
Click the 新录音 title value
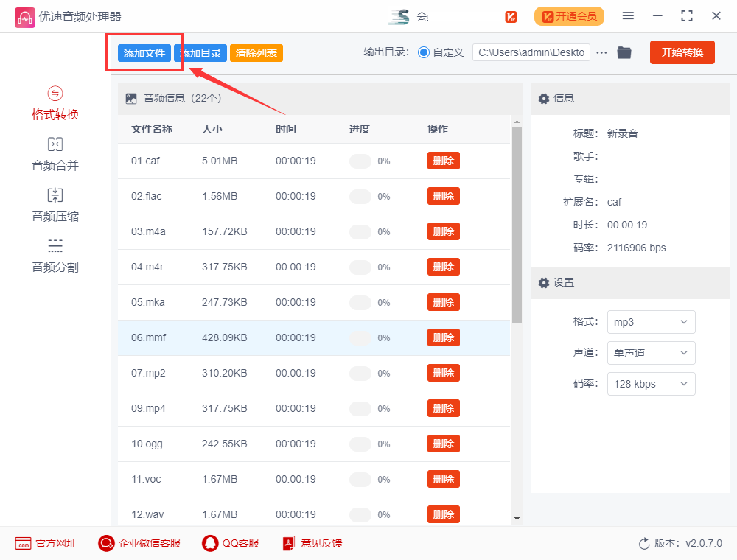(622, 133)
